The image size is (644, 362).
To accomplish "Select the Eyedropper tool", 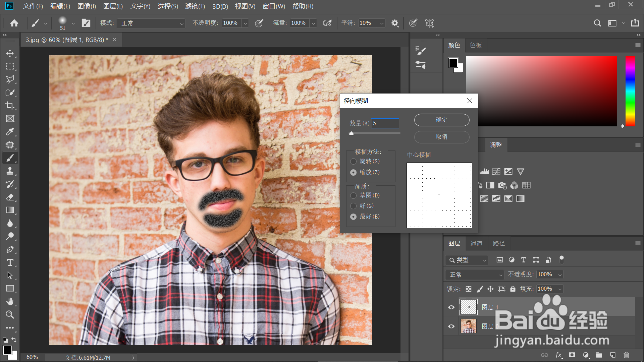I will (x=10, y=132).
